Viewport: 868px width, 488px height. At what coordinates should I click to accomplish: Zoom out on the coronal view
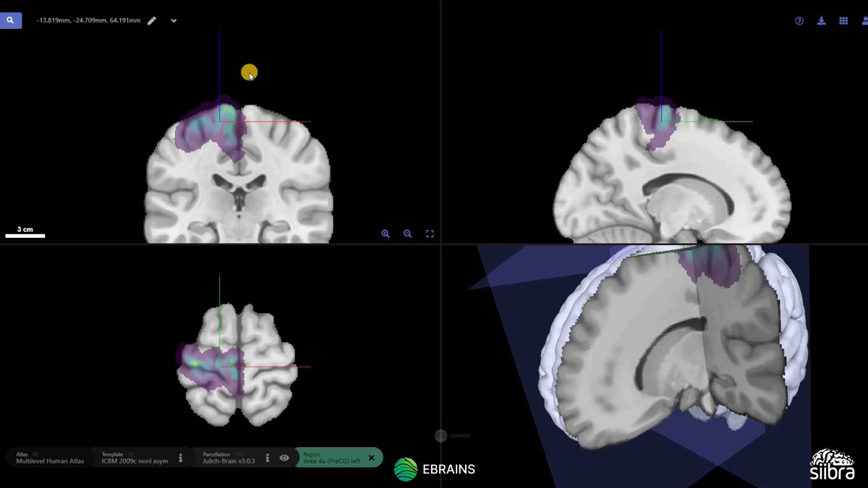click(x=407, y=234)
